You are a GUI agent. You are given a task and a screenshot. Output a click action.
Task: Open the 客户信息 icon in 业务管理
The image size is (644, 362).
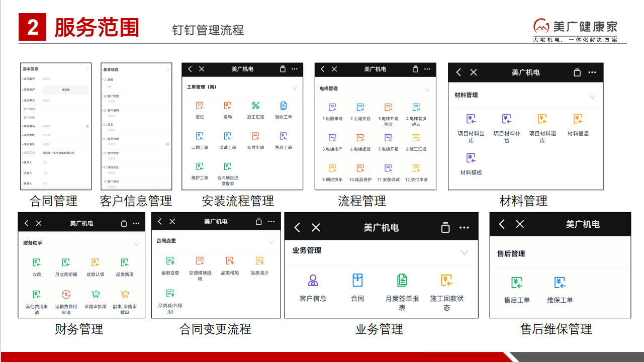pyautogui.click(x=313, y=281)
